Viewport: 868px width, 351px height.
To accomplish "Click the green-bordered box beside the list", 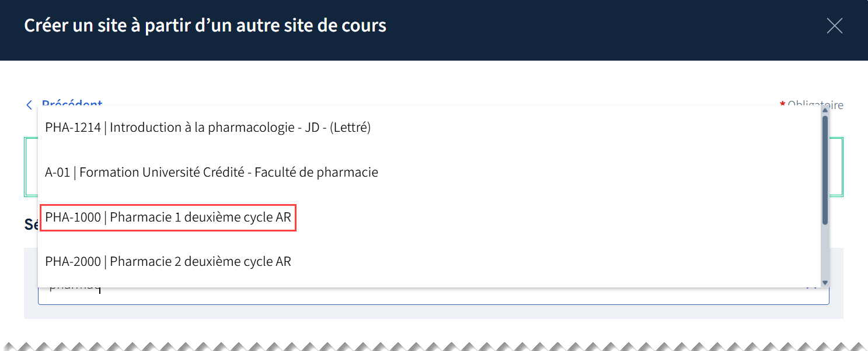I will pyautogui.click(x=836, y=167).
